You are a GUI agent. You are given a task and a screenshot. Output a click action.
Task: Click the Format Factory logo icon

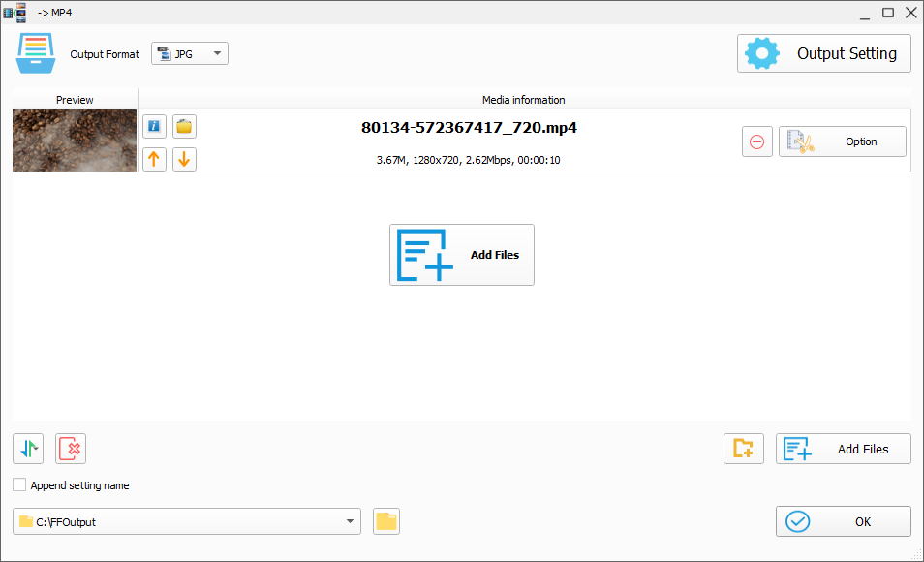tap(36, 53)
